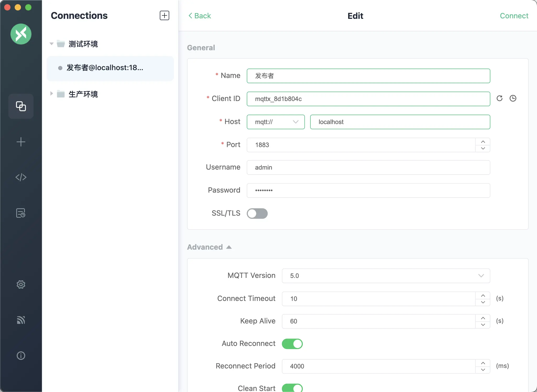Open the About info icon
This screenshot has width=537, height=392.
click(21, 356)
